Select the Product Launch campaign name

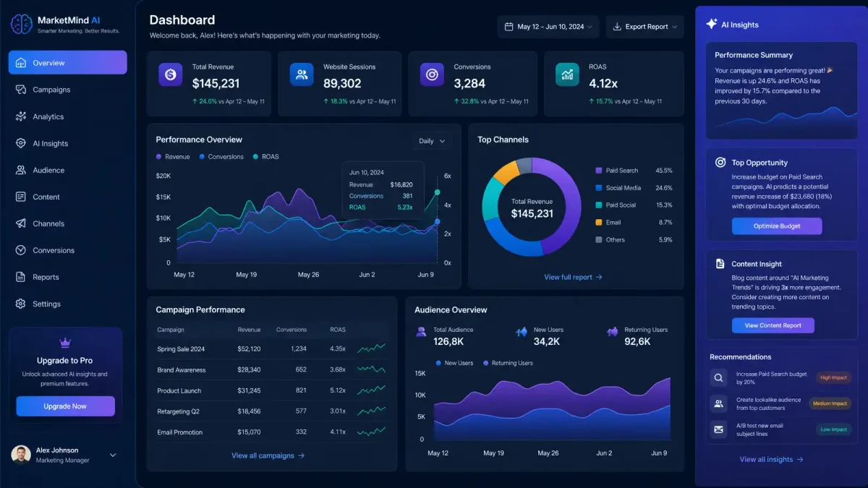[180, 390]
